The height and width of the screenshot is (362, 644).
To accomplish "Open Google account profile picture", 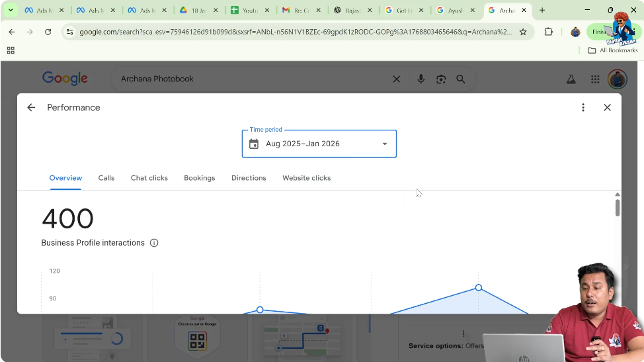I will (x=618, y=79).
